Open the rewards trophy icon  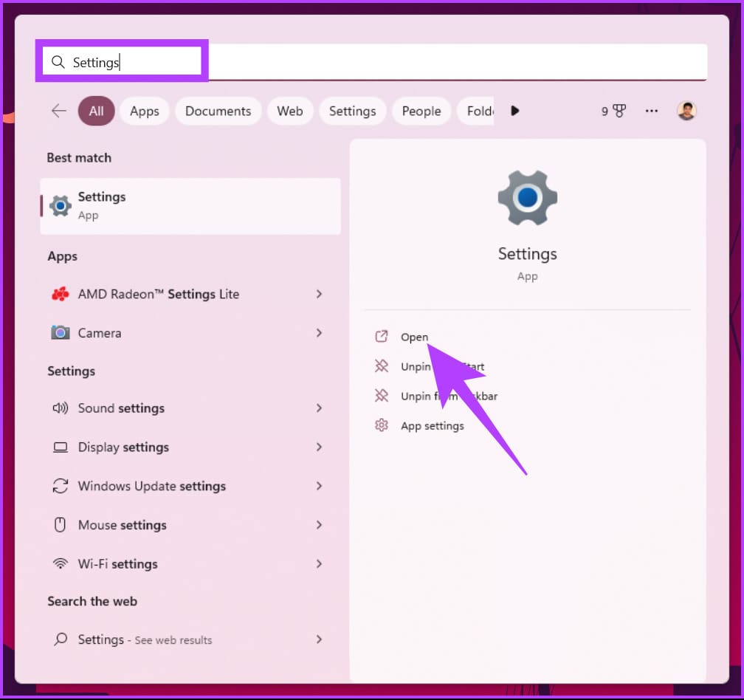(x=619, y=111)
